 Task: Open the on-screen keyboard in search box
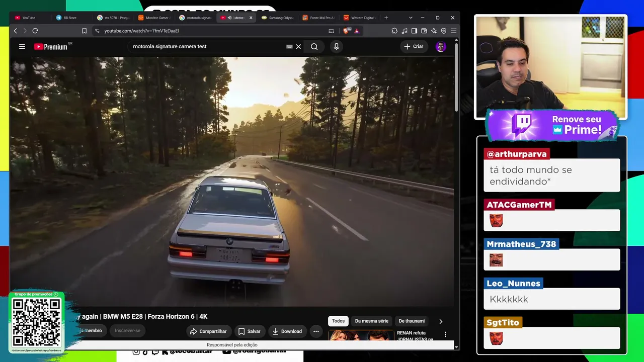click(289, 47)
